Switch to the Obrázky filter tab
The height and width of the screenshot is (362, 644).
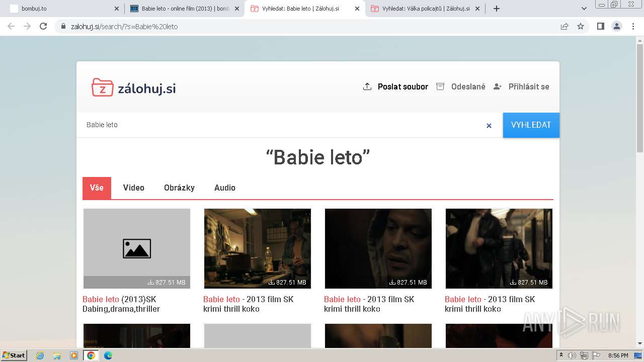[x=179, y=188]
